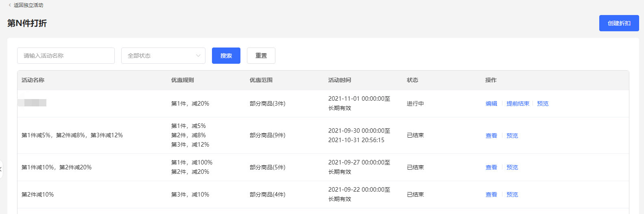Screen dimensions: 644x214
Task: Preview the ongoing 进行中 activity
Action: pyautogui.click(x=543, y=104)
